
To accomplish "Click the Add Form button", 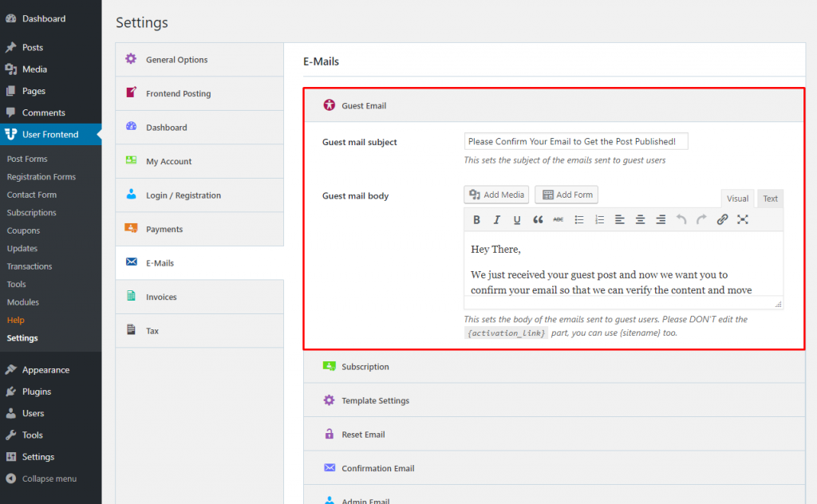I will coord(566,194).
